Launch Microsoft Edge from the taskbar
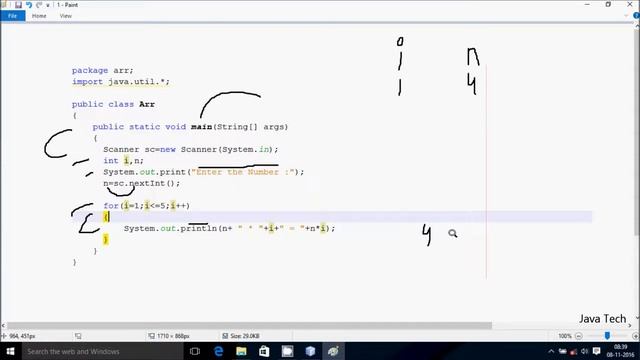Viewport: 640px width, 360px height. (x=218, y=351)
